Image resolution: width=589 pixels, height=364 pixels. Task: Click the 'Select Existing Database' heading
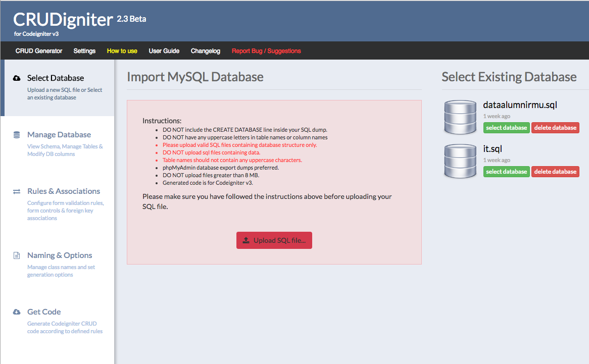coord(509,77)
